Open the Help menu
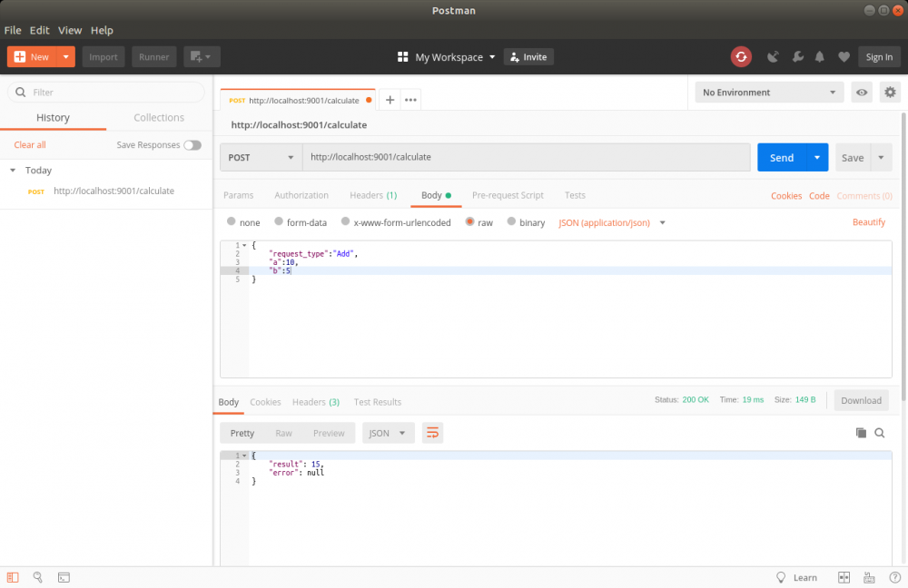 tap(102, 30)
